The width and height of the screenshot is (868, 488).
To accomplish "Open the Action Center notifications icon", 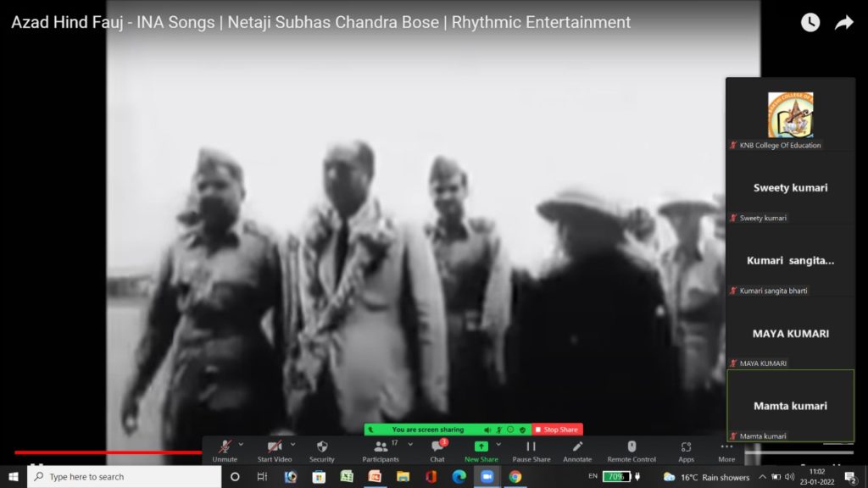I will [x=851, y=477].
